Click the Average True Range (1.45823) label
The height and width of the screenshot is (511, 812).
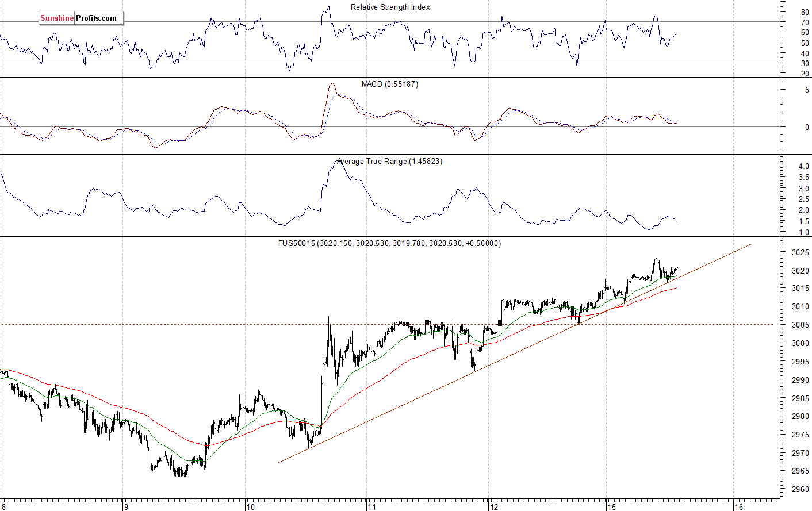[390, 162]
